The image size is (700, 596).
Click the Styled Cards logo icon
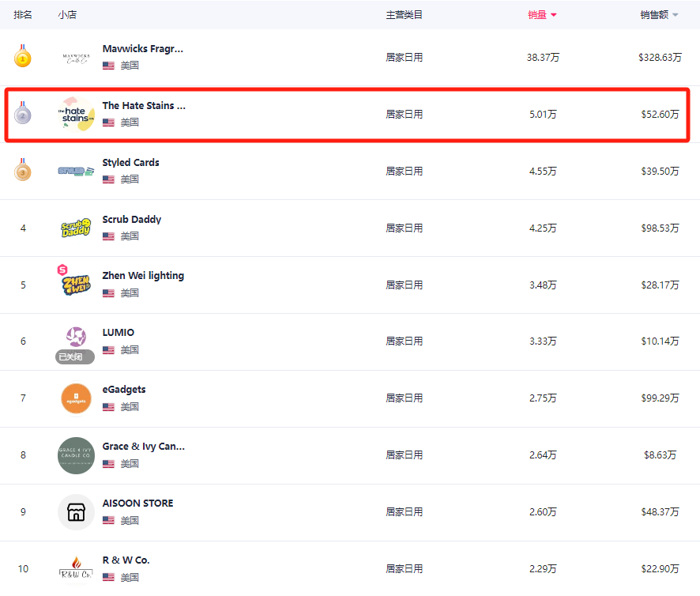[76, 171]
